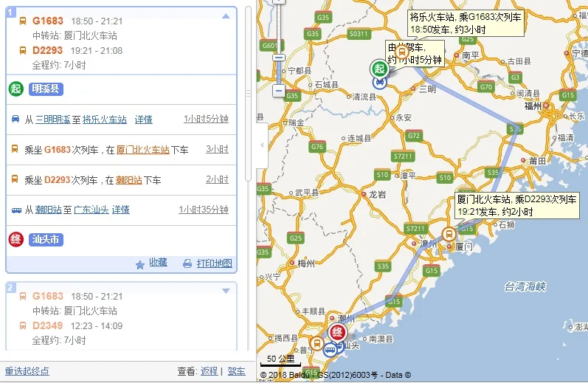Switch to 驾车 driving directions
This screenshot has width=588, height=383.
[237, 371]
